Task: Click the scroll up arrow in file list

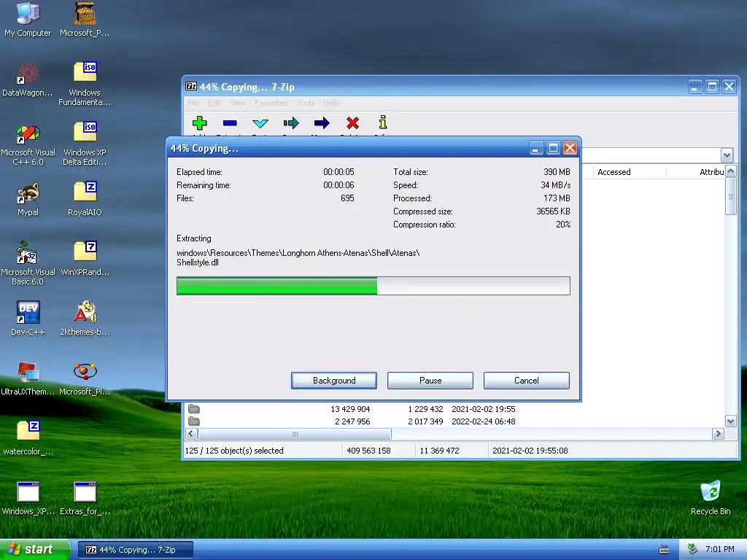Action: pyautogui.click(x=730, y=171)
